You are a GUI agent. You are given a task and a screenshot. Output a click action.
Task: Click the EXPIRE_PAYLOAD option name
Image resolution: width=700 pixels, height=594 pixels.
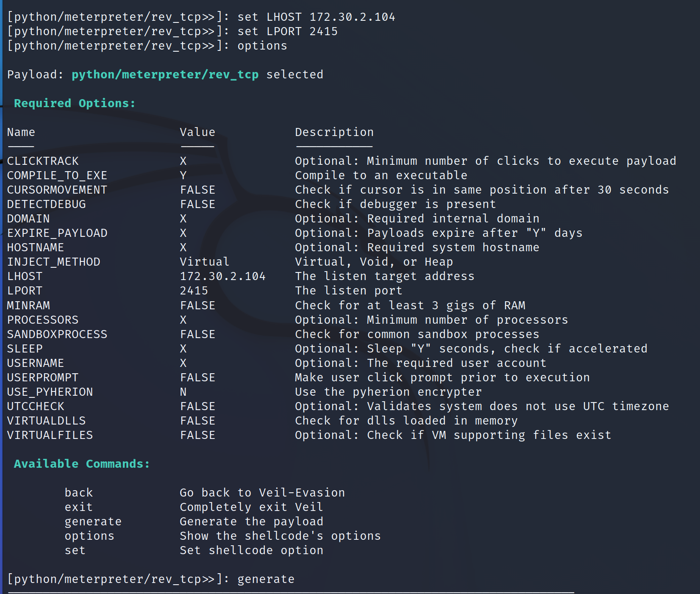(x=57, y=233)
